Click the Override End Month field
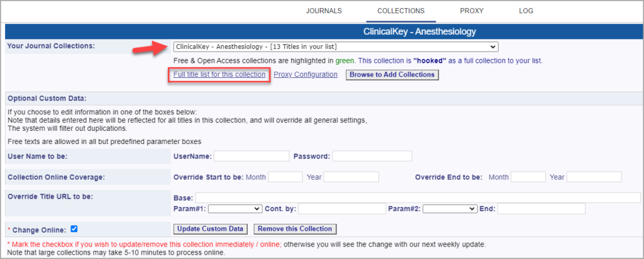This screenshot has height=259, width=644. click(528, 177)
